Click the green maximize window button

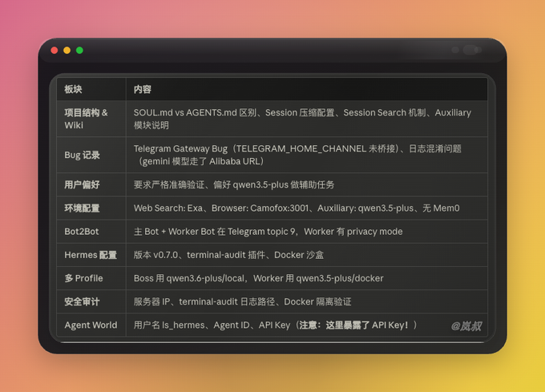[79, 51]
